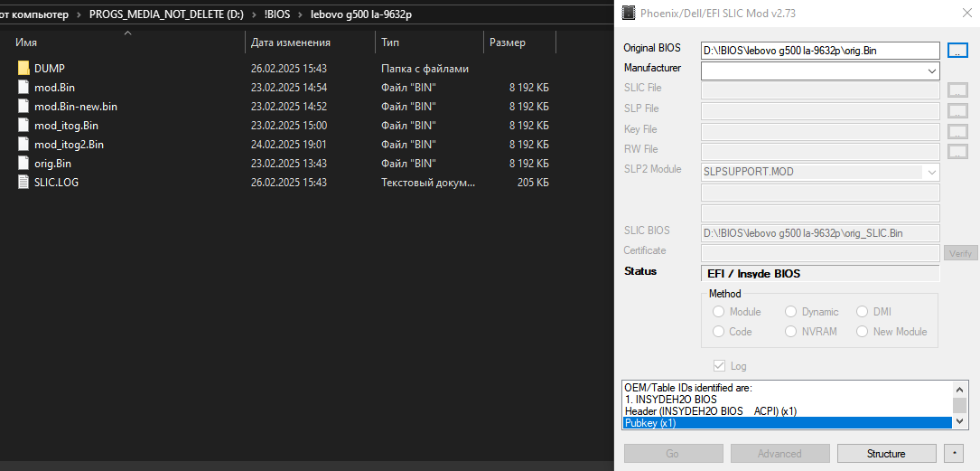The height and width of the screenshot is (471, 980).
Task: Click the scroll up arrow in log list
Action: (960, 389)
